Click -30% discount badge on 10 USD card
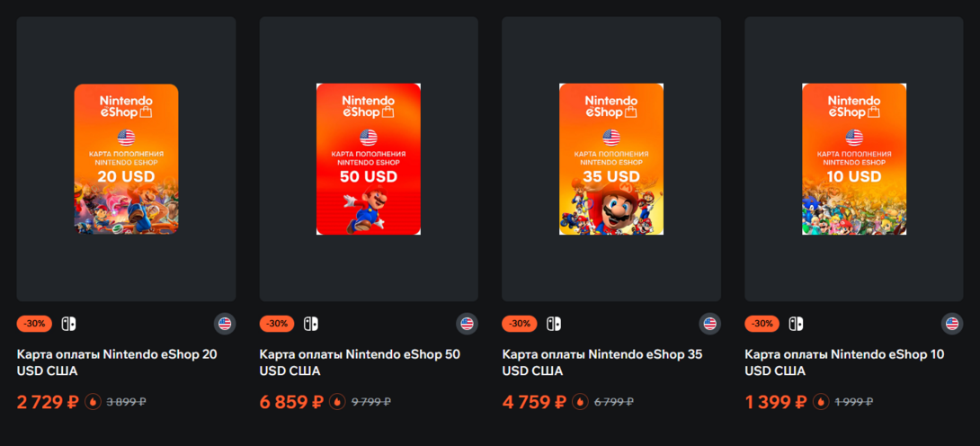980x446 pixels. point(762,324)
